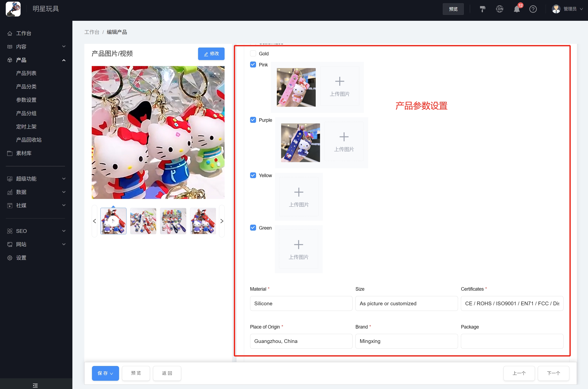Open the 管理员 account dropdown arrow
This screenshot has height=389, width=588.
(581, 9)
